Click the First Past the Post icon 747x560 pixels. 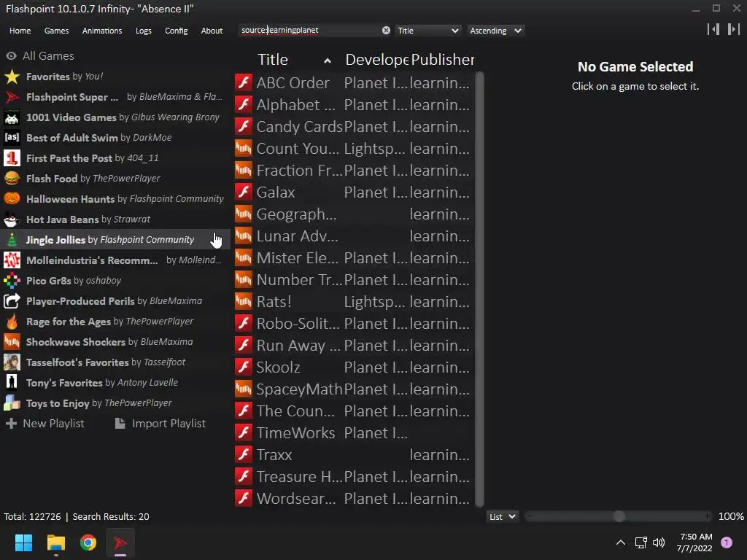pos(12,158)
